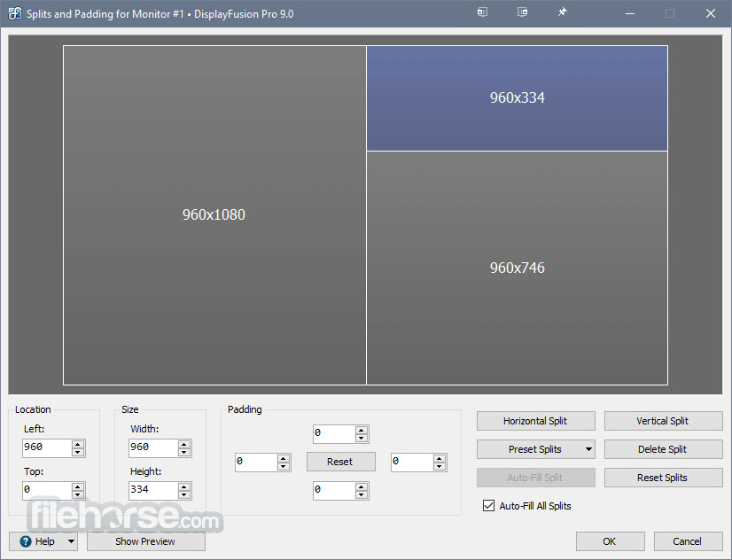
Task: Click into the top padding field
Action: pos(334,433)
